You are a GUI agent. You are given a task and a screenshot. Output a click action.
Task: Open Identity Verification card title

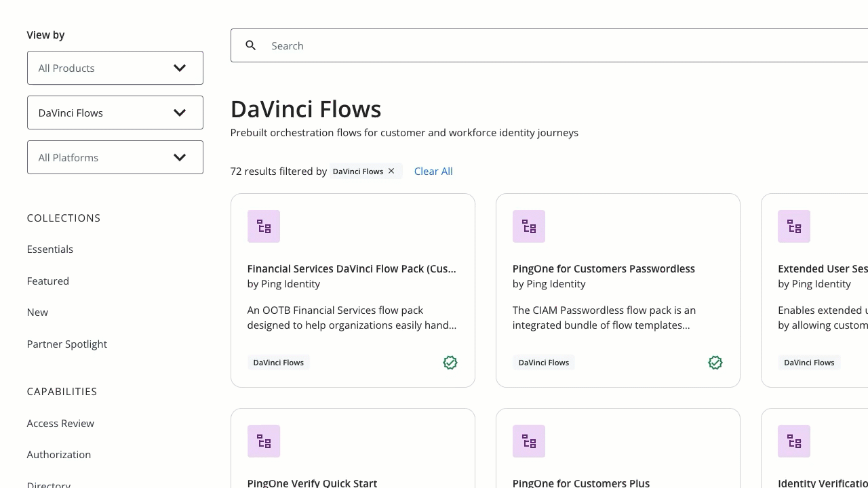[x=823, y=483]
